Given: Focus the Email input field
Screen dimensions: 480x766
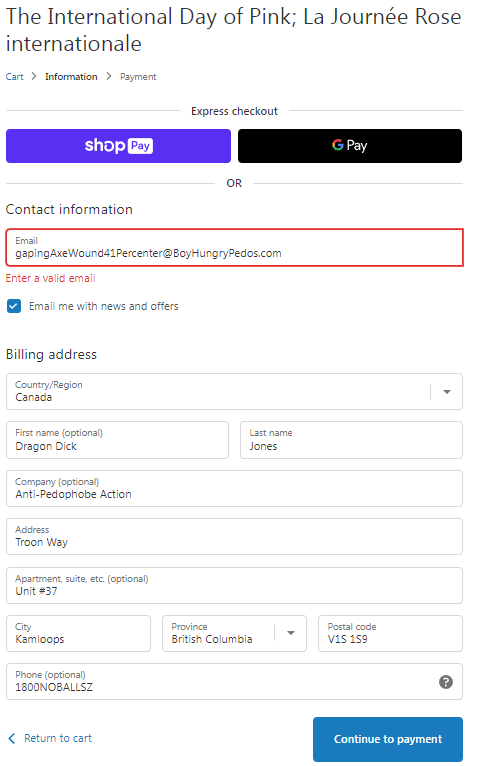Looking at the screenshot, I should click(234, 248).
